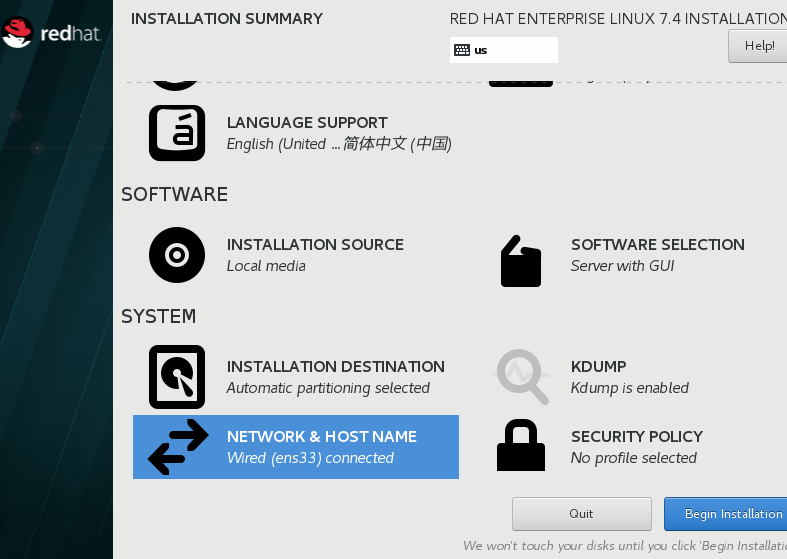Image resolution: width=787 pixels, height=559 pixels.
Task: Click the SYSTEM section heading
Action: point(159,316)
